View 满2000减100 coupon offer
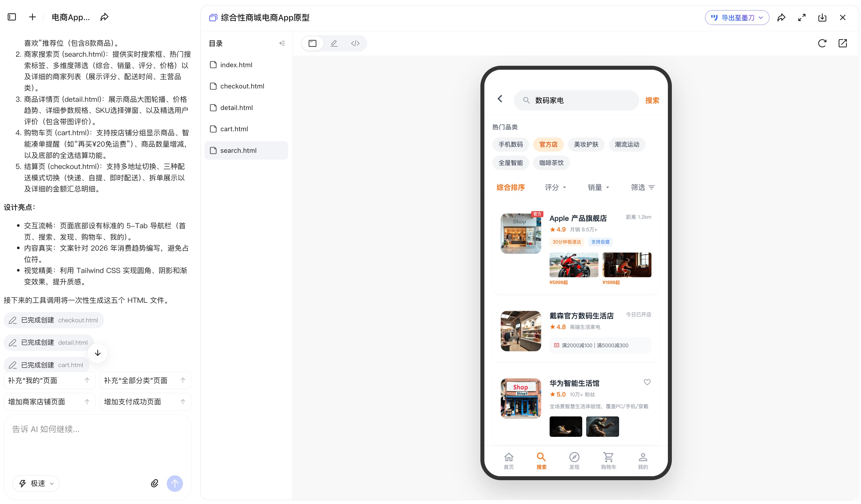Image resolution: width=861 pixels, height=504 pixels. coord(600,346)
